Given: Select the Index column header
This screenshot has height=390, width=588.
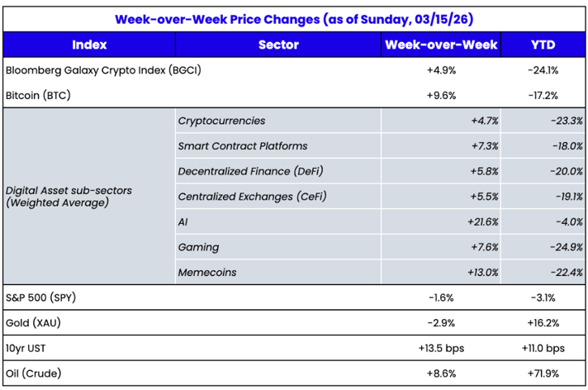Looking at the screenshot, I should (x=88, y=45).
